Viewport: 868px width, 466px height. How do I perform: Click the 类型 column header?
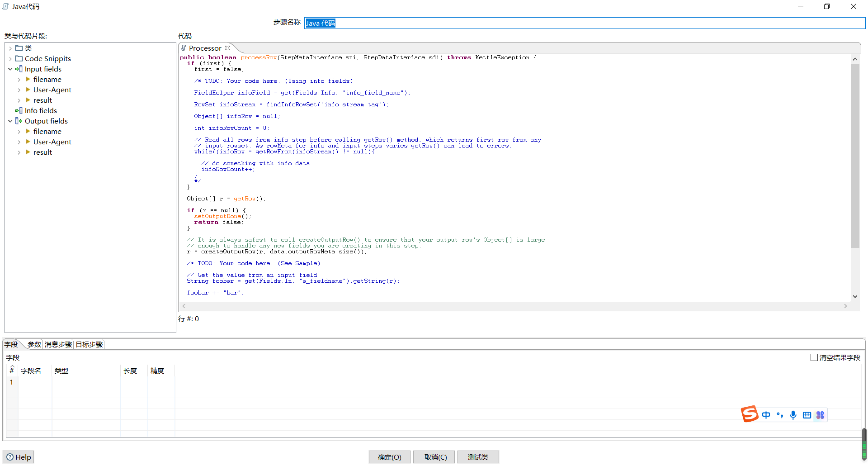point(86,371)
